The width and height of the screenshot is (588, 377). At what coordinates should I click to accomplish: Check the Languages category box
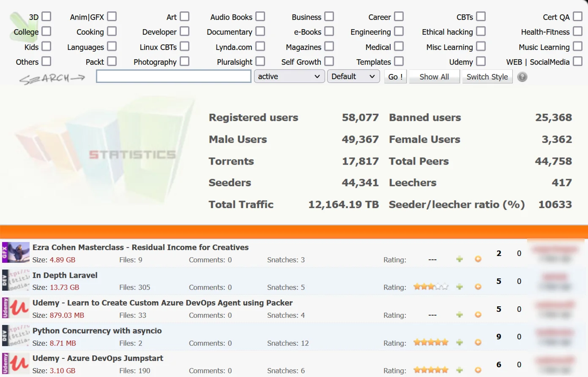(112, 46)
